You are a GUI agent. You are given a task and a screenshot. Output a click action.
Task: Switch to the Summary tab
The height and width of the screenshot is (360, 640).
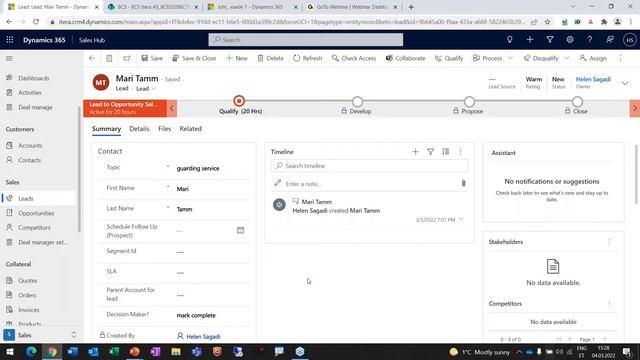106,129
